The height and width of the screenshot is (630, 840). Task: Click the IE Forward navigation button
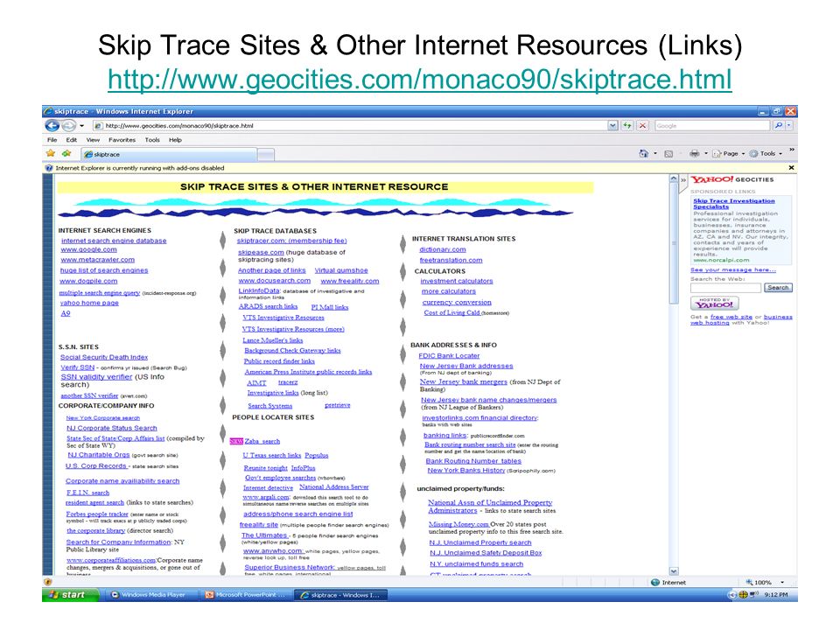pos(68,125)
